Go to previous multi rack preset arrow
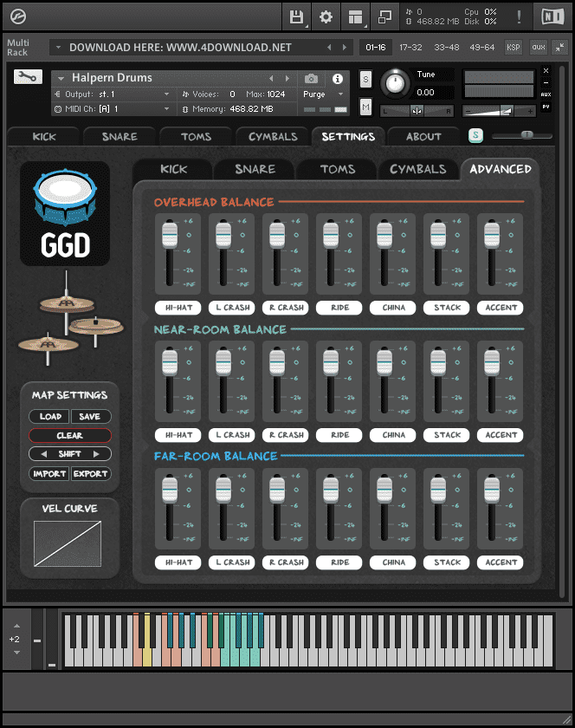575x728 pixels. click(x=329, y=48)
